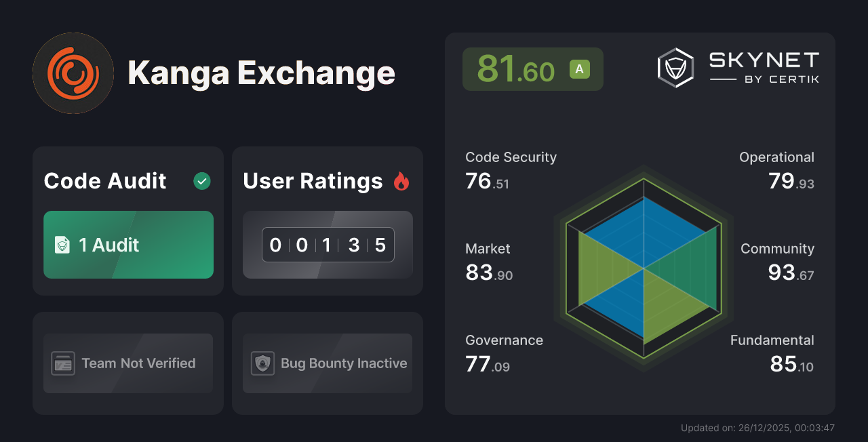
Task: Click the overall score 81.60 indicator
Action: point(532,68)
